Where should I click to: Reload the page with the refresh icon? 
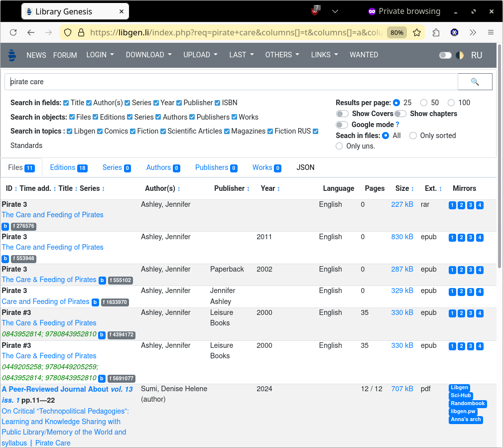click(13, 32)
